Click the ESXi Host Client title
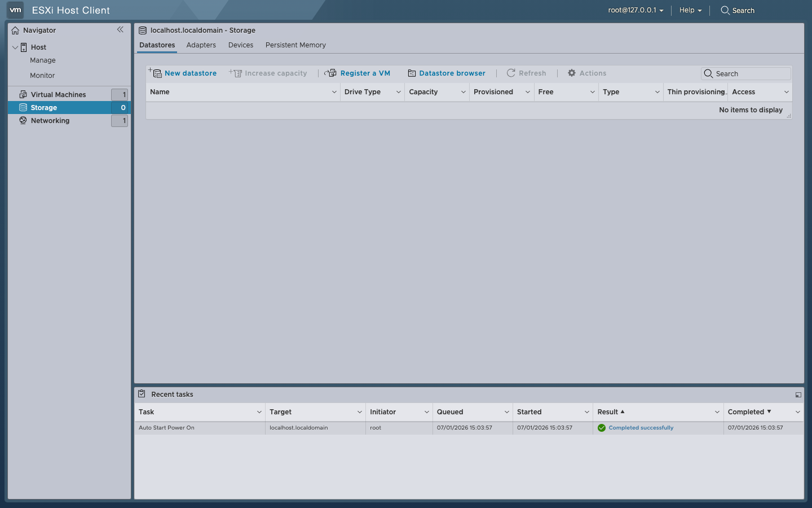Viewport: 812px width, 508px height. 71,10
